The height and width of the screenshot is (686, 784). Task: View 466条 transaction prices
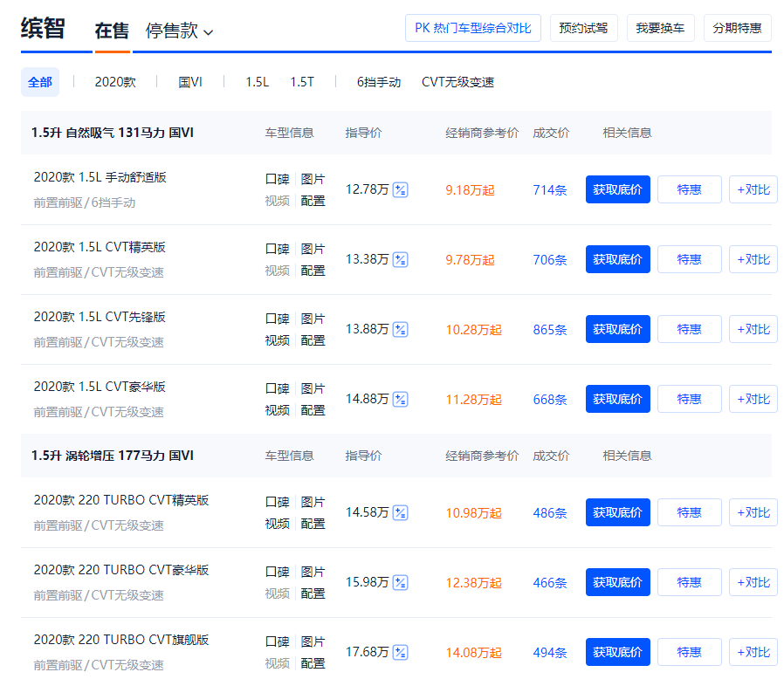[x=550, y=583]
